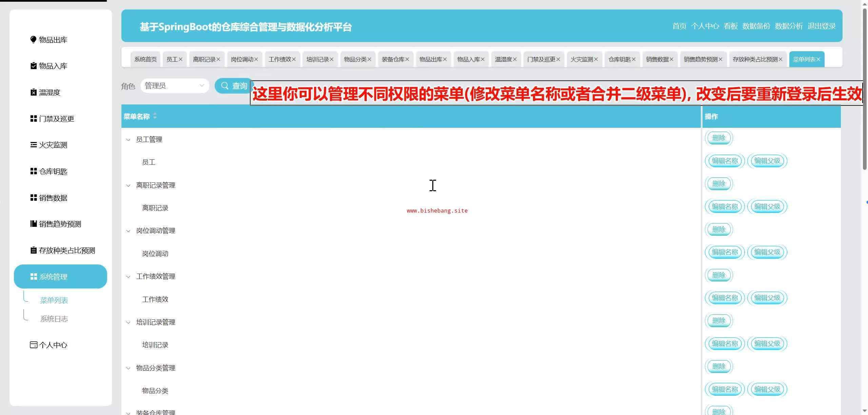This screenshot has width=868, height=415.
Task: Collapse the 员工管理 tree row
Action: click(128, 140)
